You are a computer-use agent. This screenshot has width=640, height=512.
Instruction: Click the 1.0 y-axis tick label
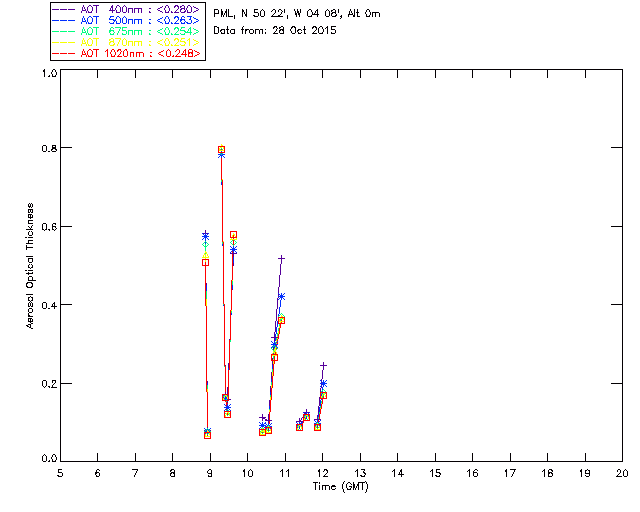[49, 73]
